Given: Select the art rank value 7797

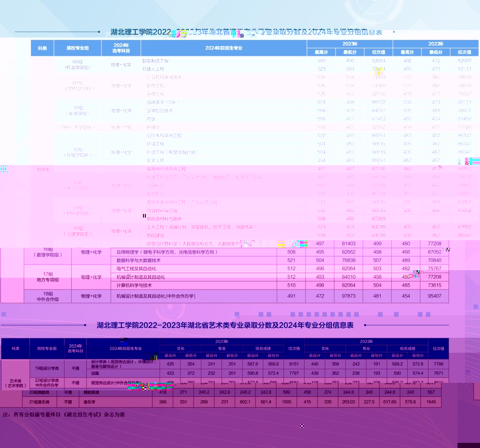Looking at the screenshot, I should pyautogui.click(x=294, y=373).
